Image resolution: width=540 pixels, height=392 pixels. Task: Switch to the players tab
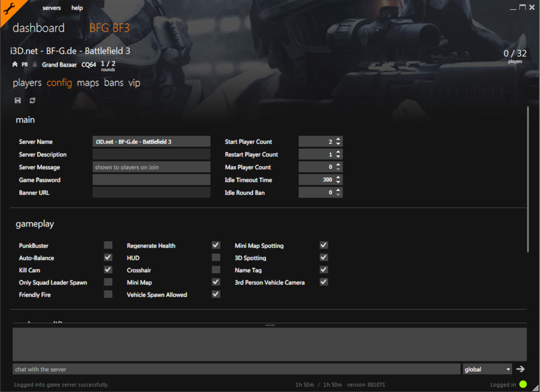(27, 83)
